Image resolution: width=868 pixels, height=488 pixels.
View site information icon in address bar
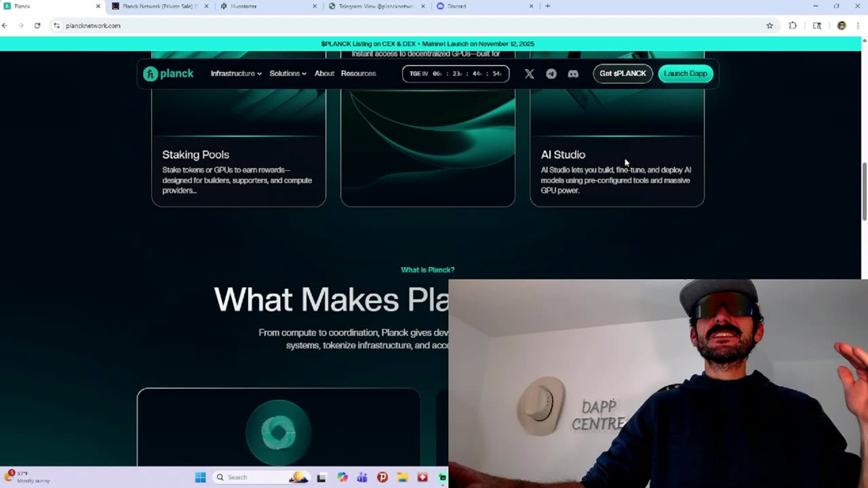pyautogui.click(x=58, y=26)
